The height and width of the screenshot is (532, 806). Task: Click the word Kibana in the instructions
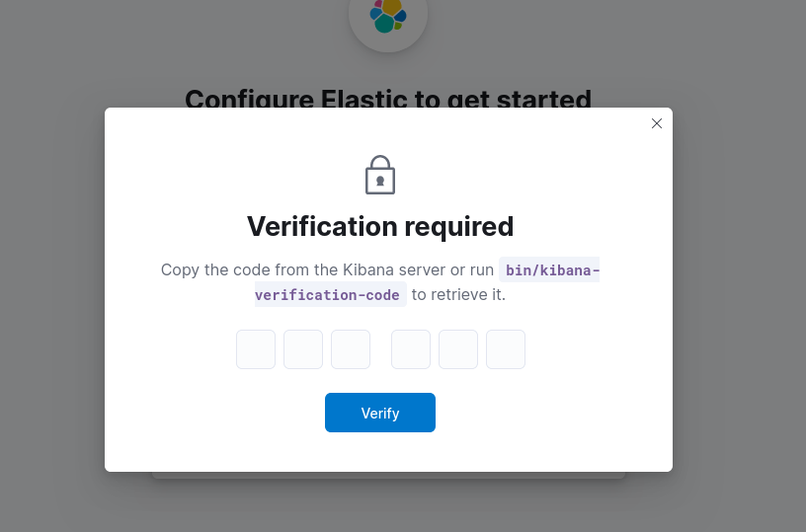(366, 269)
